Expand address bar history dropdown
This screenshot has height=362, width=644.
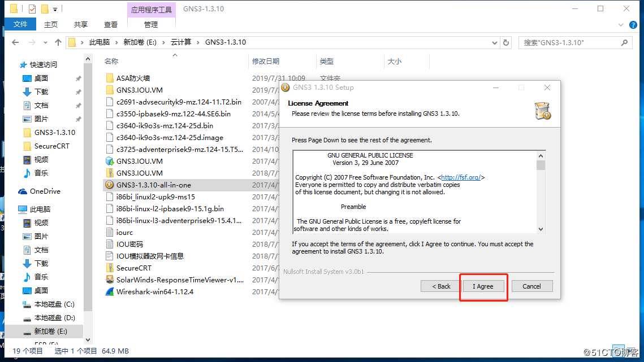(x=495, y=42)
